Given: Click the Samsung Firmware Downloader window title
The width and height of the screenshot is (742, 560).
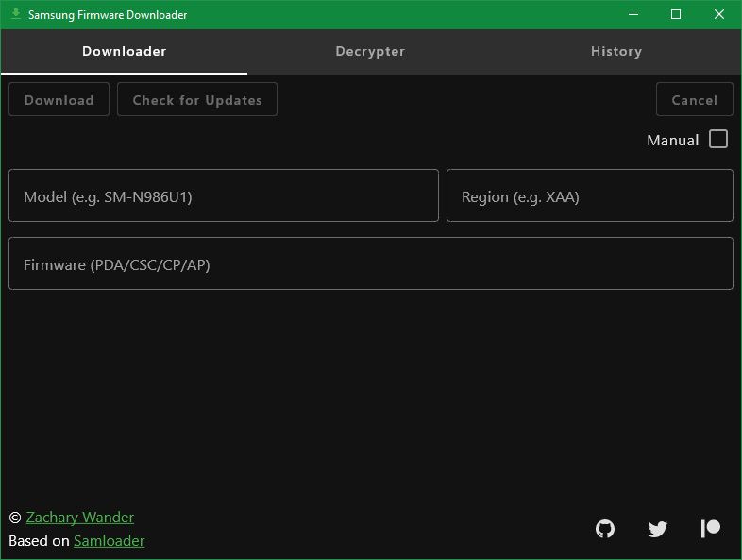Looking at the screenshot, I should [108, 15].
